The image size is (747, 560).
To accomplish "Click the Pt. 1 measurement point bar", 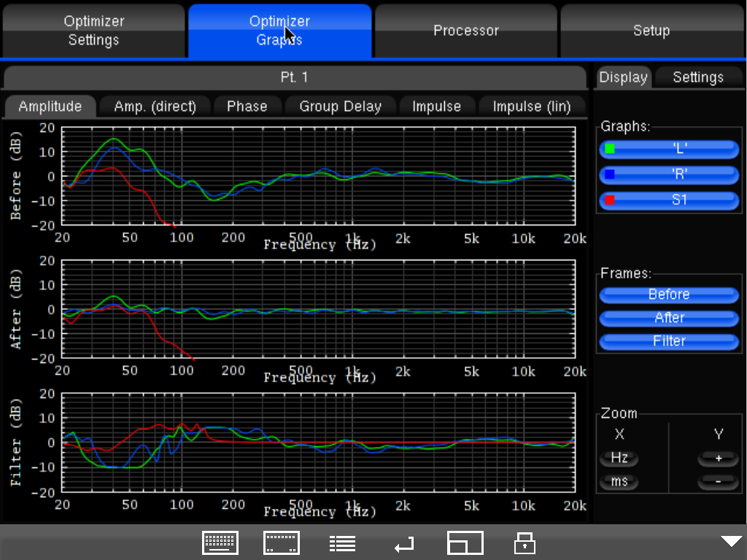I will [x=295, y=77].
